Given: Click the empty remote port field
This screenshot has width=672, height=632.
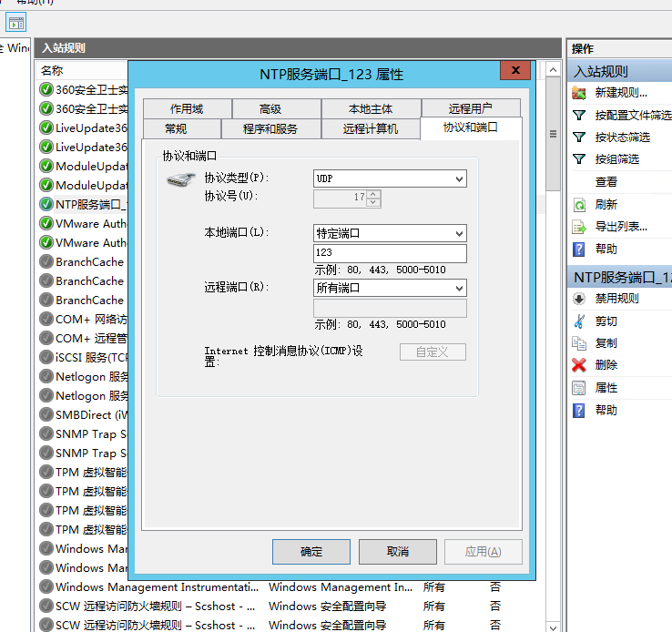Looking at the screenshot, I should [x=390, y=308].
